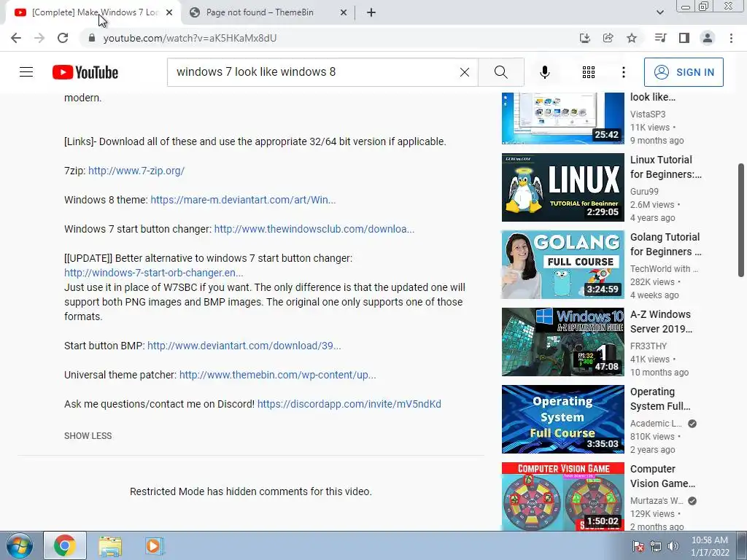Click the page vertical scrollbar thumb
Screen dimensions: 747x560
(741, 219)
